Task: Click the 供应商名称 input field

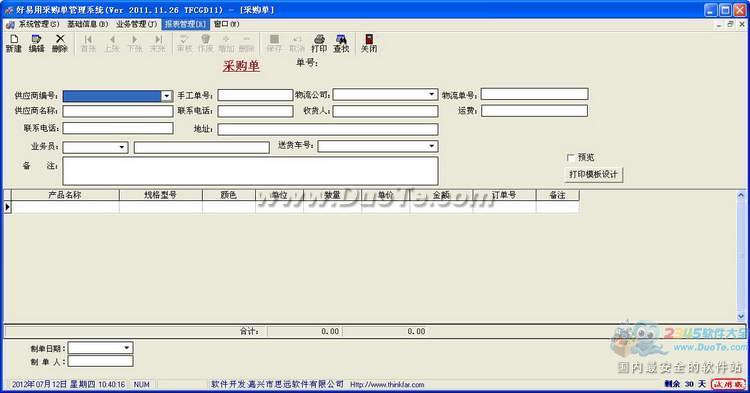Action: [118, 111]
